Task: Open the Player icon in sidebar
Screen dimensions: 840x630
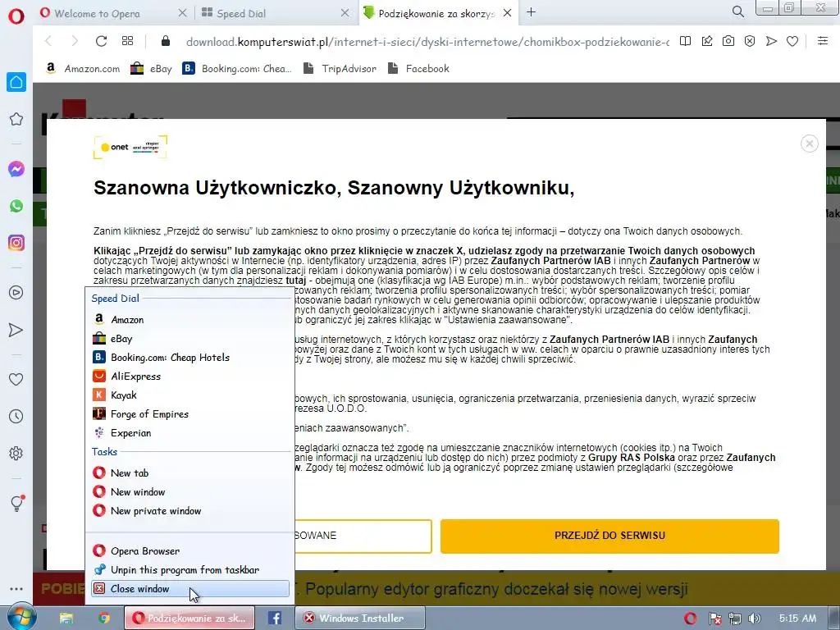Action: (x=16, y=293)
